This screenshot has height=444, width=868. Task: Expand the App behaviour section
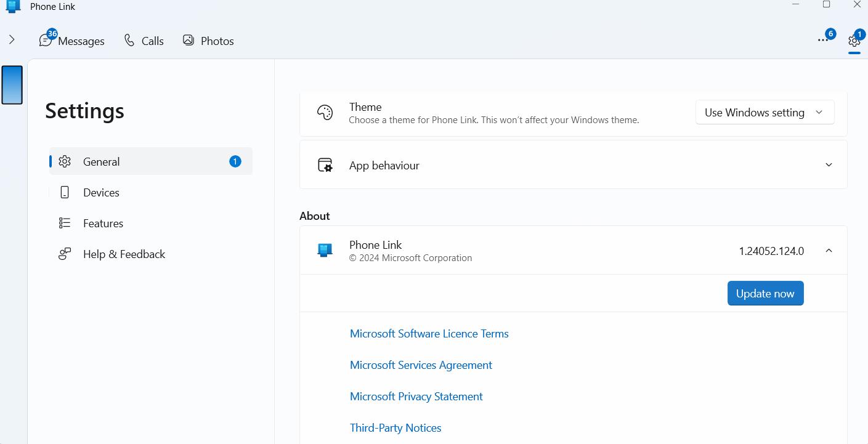tap(829, 165)
